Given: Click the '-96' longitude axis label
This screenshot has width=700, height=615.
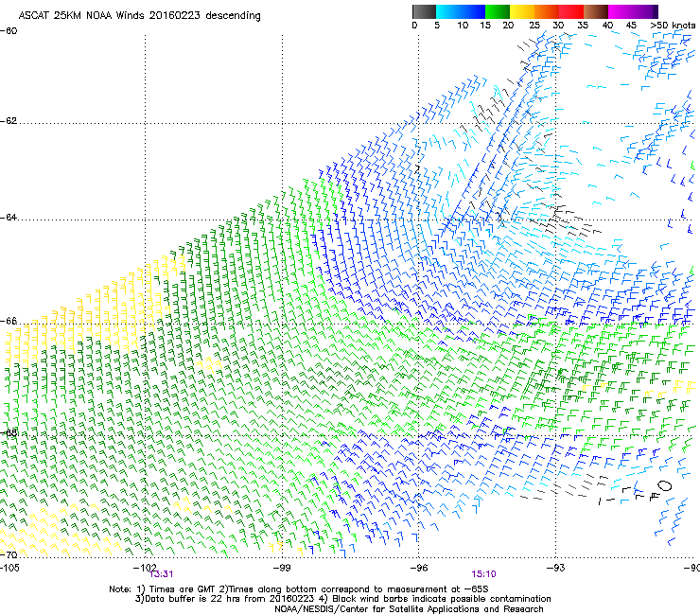Looking at the screenshot, I should (419, 568).
